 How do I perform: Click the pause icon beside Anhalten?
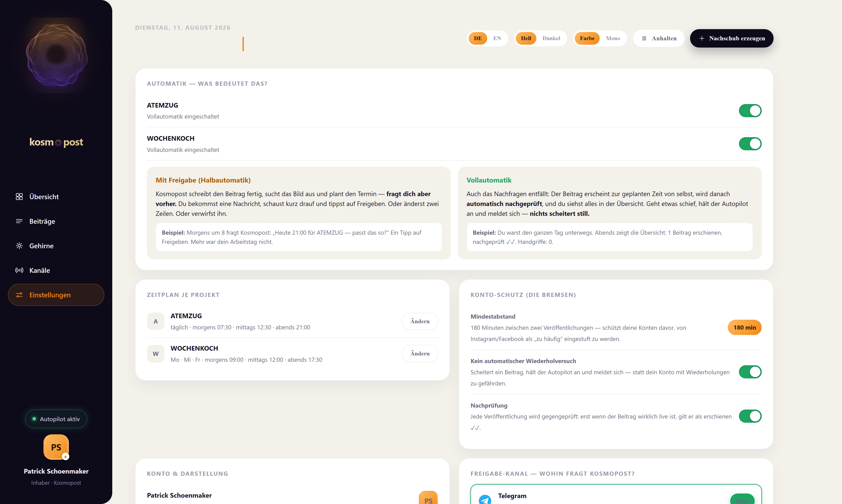click(x=644, y=38)
